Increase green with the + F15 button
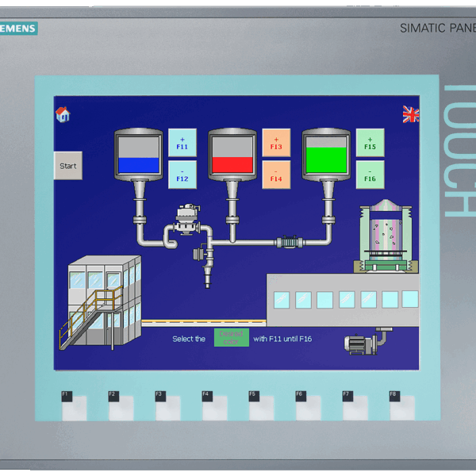476x476 pixels. point(370,142)
